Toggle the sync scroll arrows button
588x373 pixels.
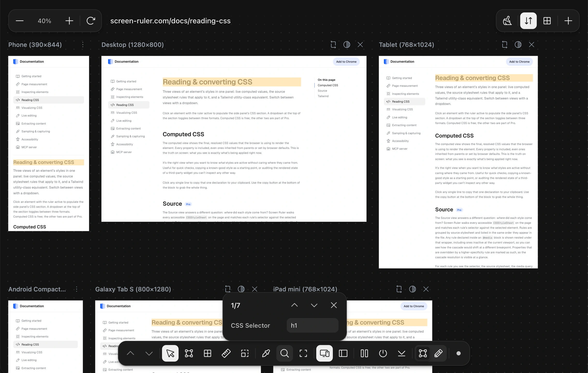point(528,21)
